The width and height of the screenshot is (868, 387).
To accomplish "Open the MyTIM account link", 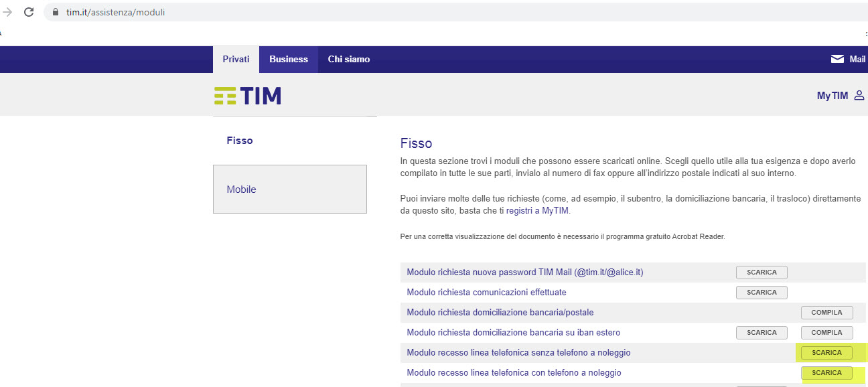I will tap(833, 96).
